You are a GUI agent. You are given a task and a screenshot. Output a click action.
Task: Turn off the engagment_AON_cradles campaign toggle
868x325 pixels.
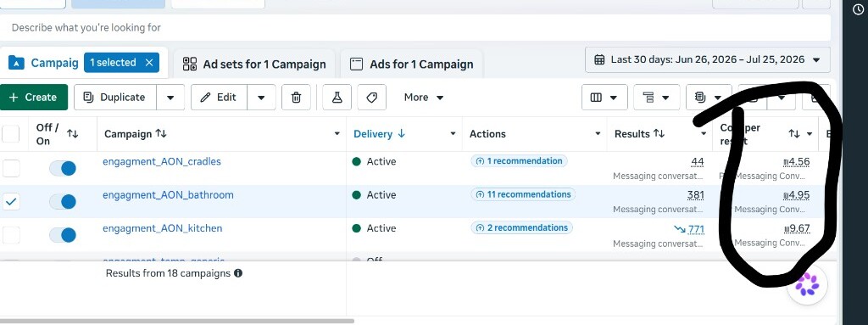63,169
